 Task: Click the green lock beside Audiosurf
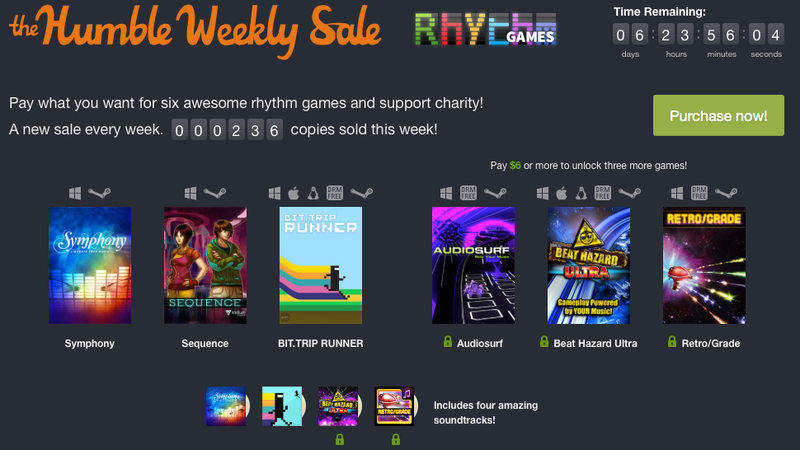coord(447,342)
